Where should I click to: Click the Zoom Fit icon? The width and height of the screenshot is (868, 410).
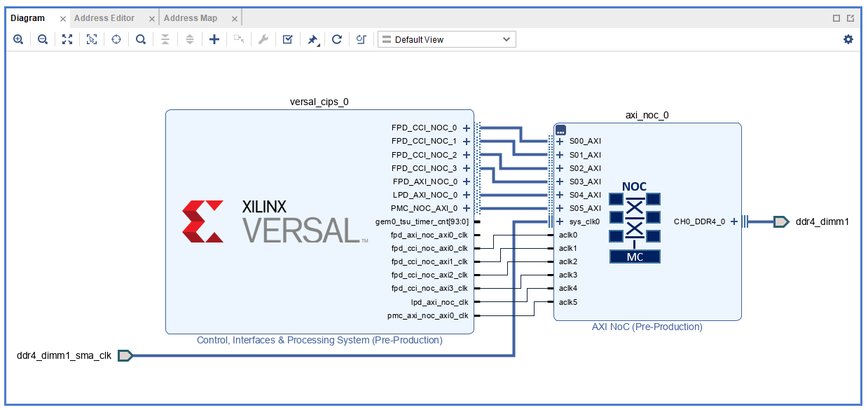pos(67,39)
